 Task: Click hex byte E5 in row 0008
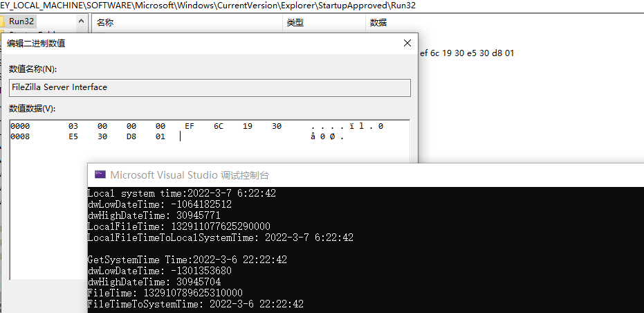click(73, 136)
